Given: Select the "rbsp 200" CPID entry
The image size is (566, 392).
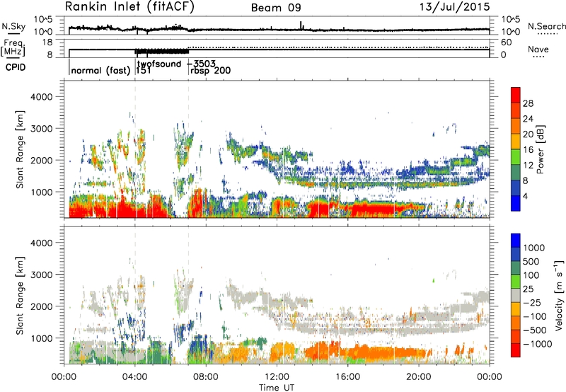Looking at the screenshot, I should click(210, 71).
